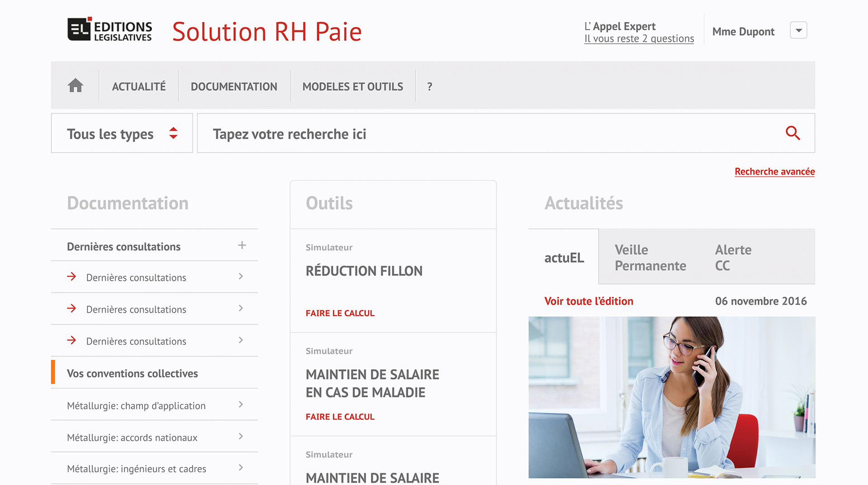
Task: Click Voir toute l'édition link
Action: [x=589, y=301]
